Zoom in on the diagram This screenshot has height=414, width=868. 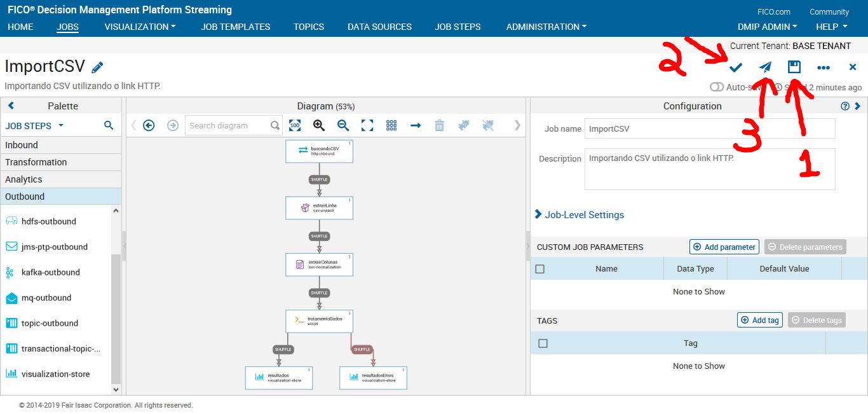(318, 125)
